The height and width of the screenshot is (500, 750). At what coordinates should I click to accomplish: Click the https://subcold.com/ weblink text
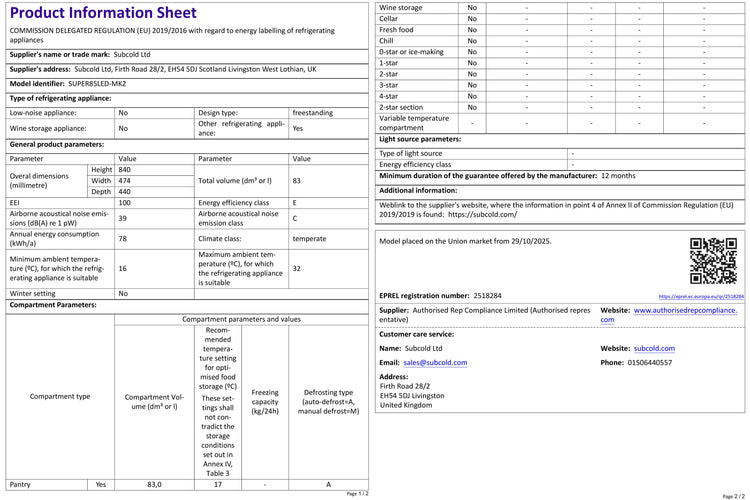click(482, 214)
